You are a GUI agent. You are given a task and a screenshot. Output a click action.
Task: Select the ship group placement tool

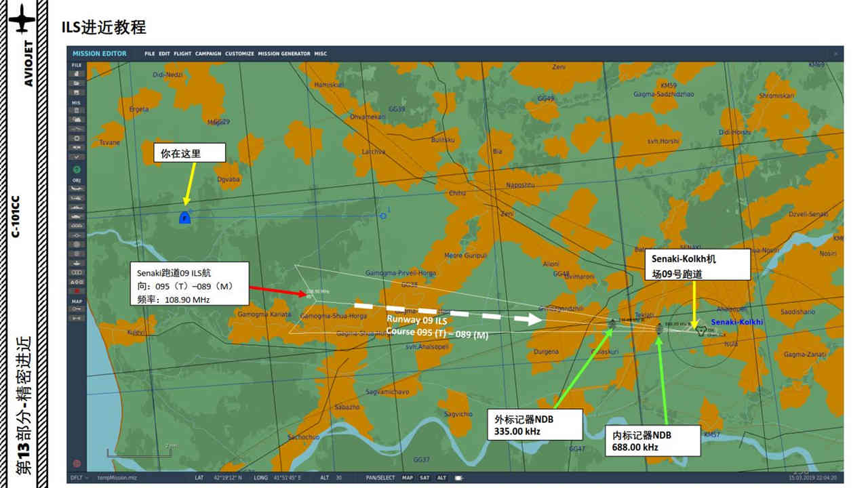click(77, 207)
